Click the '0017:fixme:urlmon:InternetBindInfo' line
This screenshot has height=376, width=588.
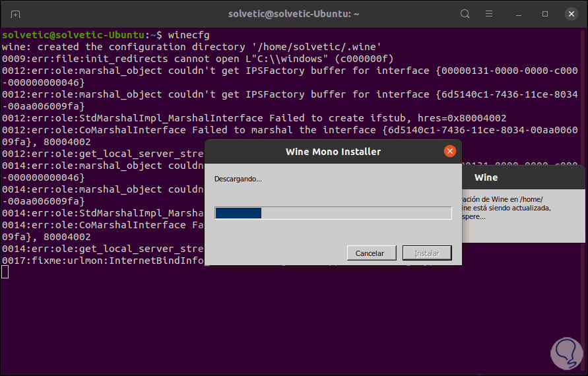103,261
